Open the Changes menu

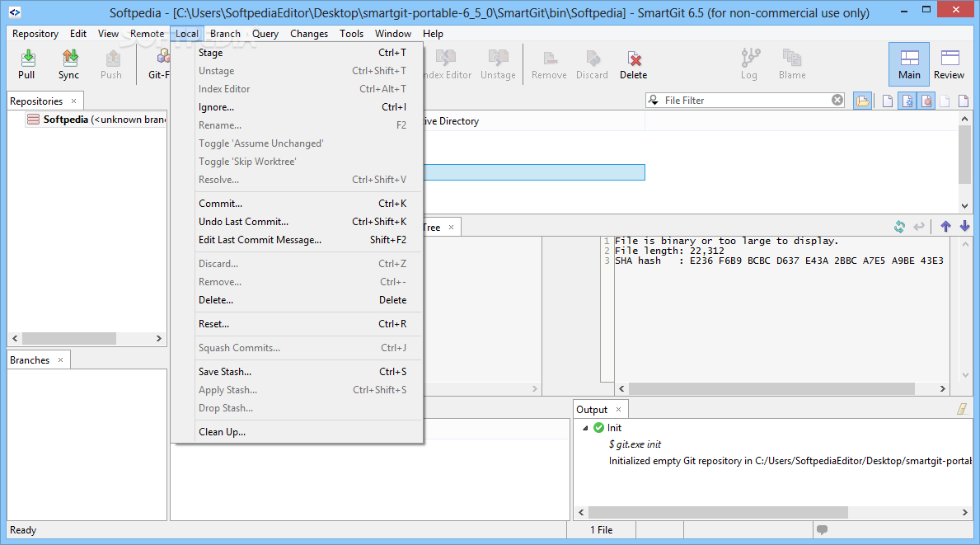point(309,34)
